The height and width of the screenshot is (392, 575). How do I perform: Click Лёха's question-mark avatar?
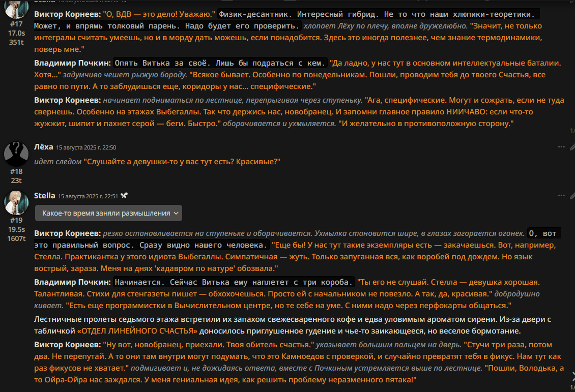click(x=16, y=154)
